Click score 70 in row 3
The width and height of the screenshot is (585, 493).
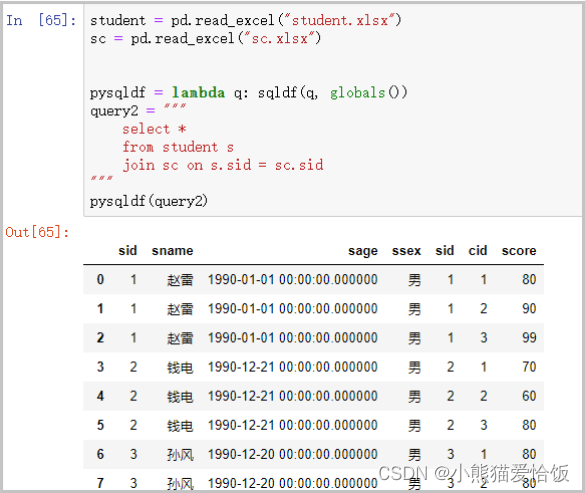coord(529,367)
